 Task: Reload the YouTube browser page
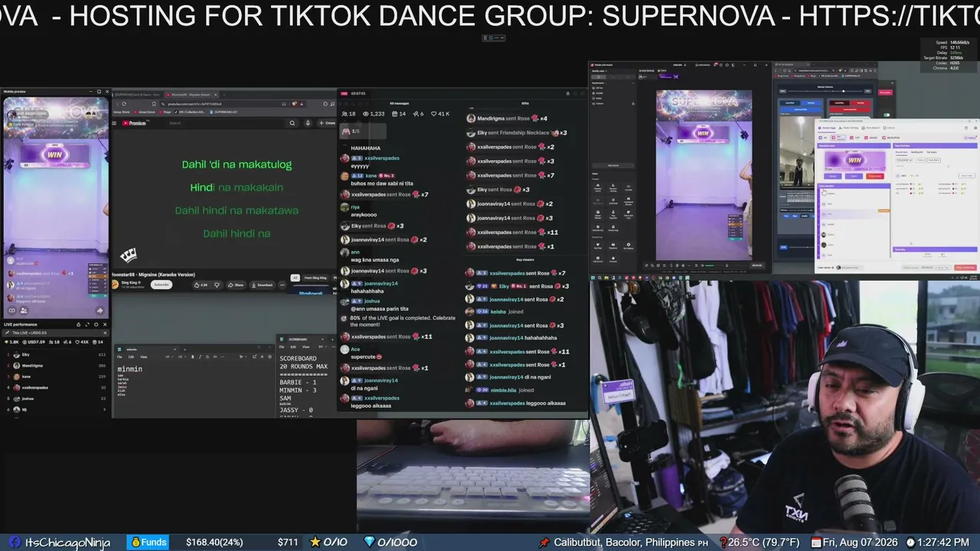[124, 104]
